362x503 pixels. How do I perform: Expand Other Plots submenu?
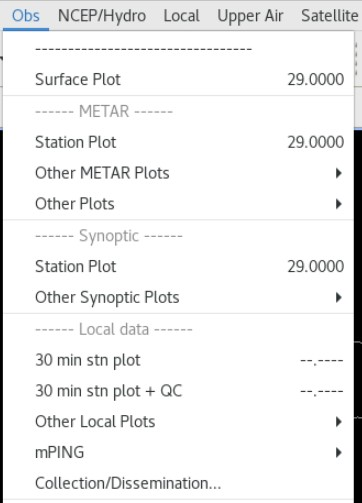tap(178, 204)
